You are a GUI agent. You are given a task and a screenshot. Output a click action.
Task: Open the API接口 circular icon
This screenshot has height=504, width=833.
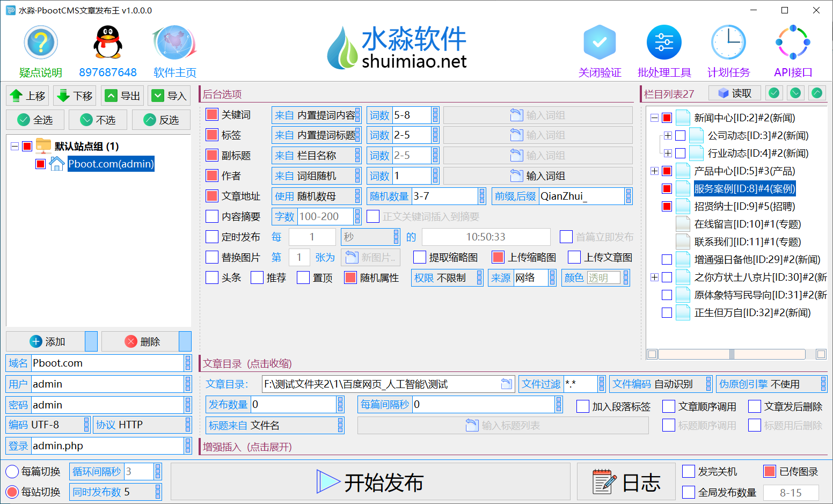click(793, 42)
